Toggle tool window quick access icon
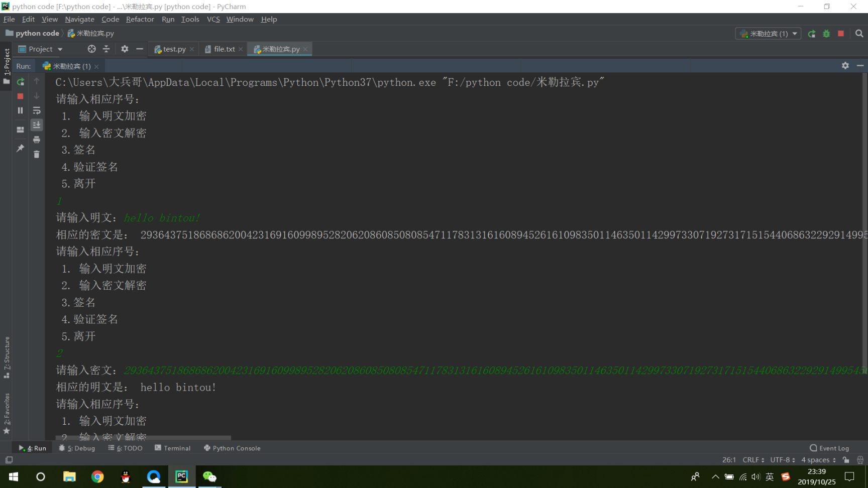Screen dimensions: 868x488 pos(9,460)
